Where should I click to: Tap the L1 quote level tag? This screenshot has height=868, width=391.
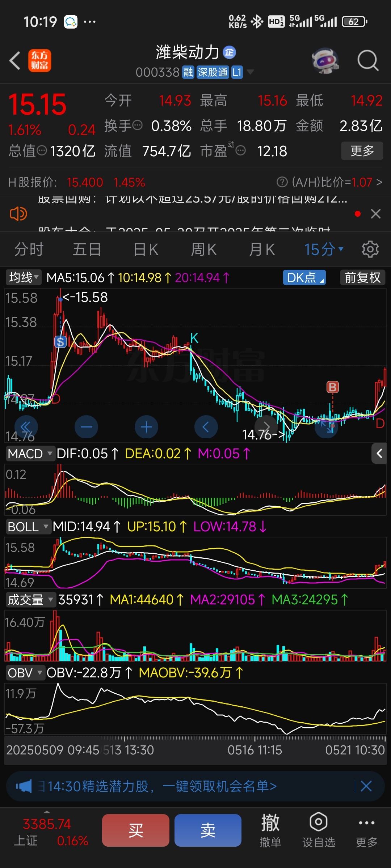(x=237, y=72)
